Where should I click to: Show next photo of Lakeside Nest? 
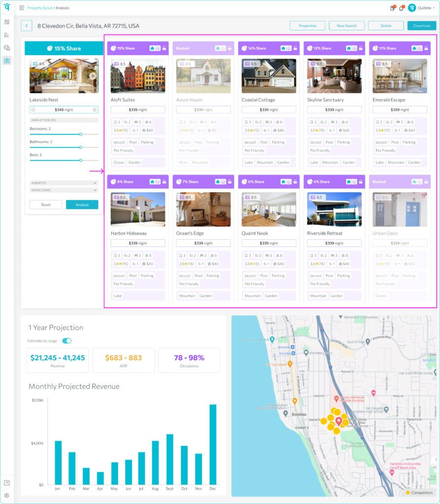click(92, 76)
